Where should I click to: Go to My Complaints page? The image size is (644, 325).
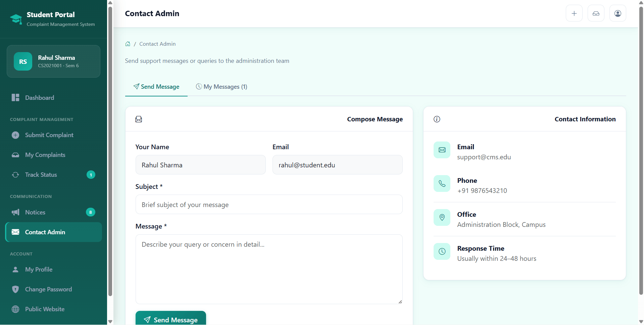tap(53, 155)
